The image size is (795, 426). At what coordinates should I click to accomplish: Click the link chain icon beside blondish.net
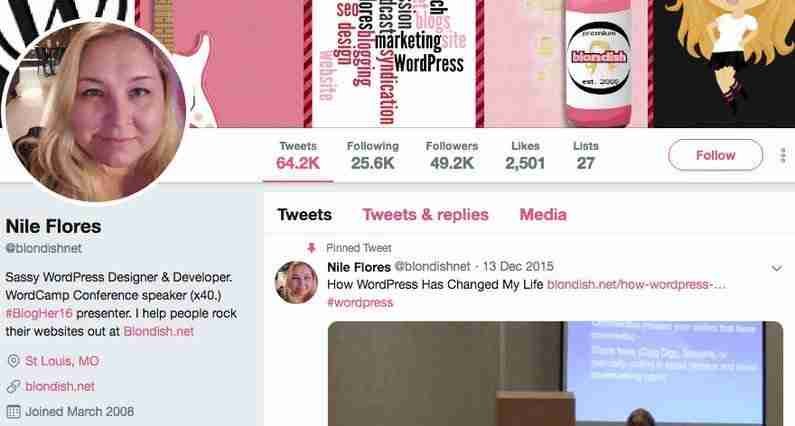14,386
